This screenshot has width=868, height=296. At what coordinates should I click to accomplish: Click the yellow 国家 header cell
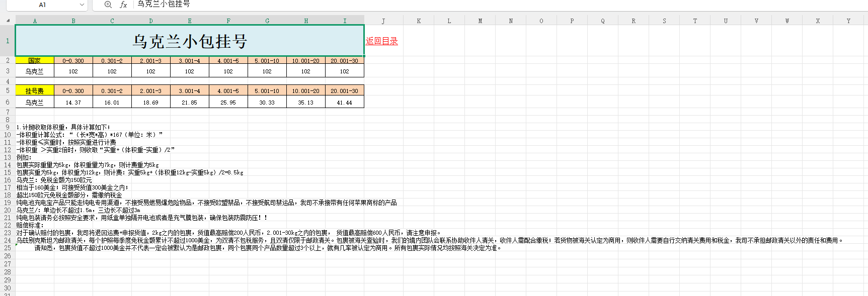pyautogui.click(x=35, y=60)
